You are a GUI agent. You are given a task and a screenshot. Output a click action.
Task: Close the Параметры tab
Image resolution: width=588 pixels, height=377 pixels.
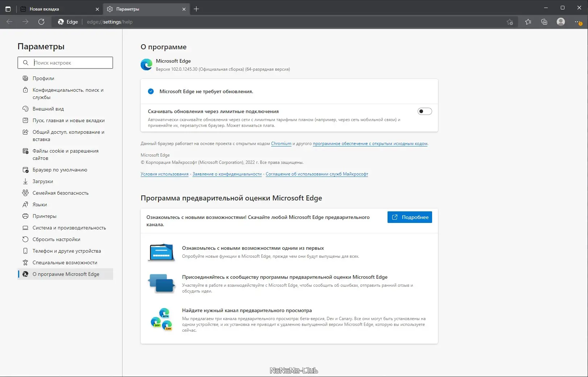184,9
